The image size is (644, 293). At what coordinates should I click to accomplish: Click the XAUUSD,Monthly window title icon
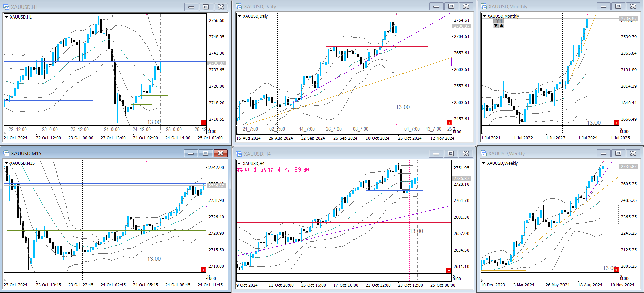484,6
